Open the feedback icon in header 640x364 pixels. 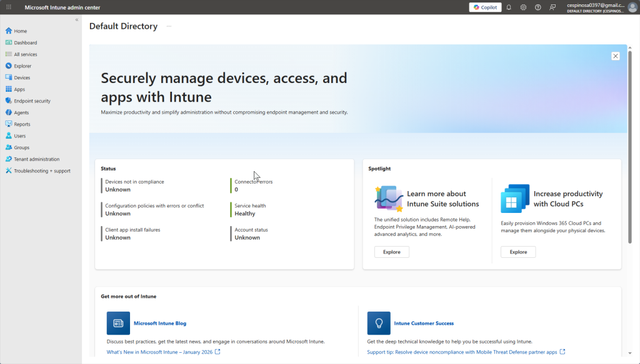552,7
